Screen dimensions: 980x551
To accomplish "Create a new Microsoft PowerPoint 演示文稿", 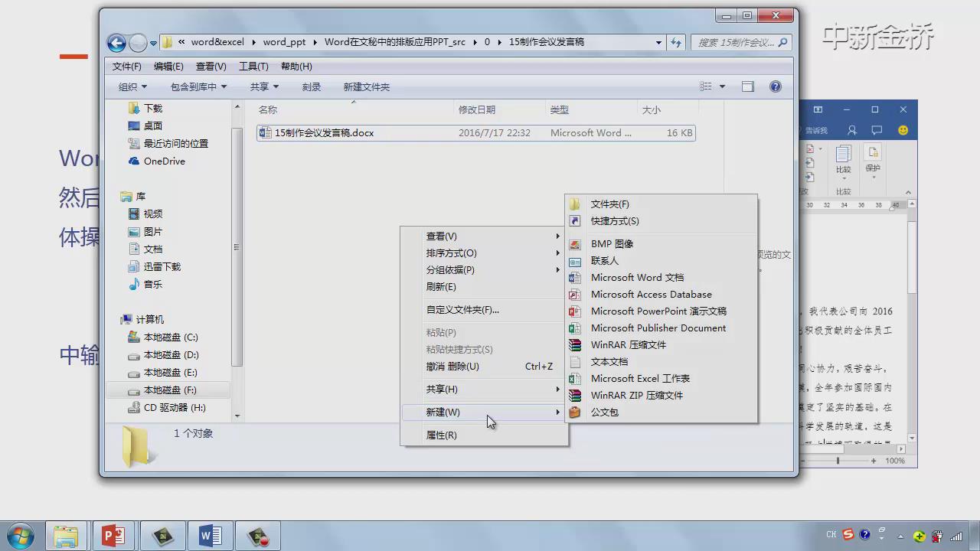I will point(661,311).
